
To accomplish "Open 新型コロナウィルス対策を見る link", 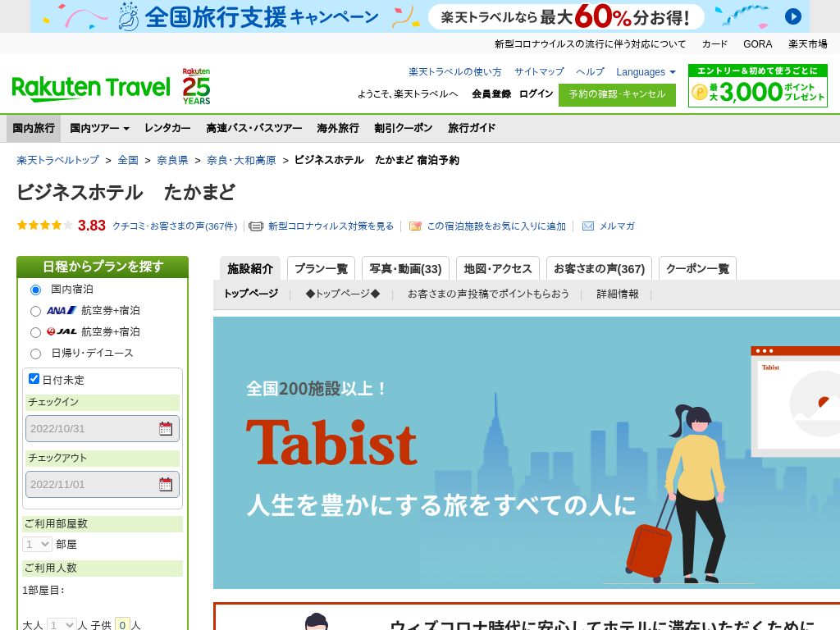I will click(331, 226).
